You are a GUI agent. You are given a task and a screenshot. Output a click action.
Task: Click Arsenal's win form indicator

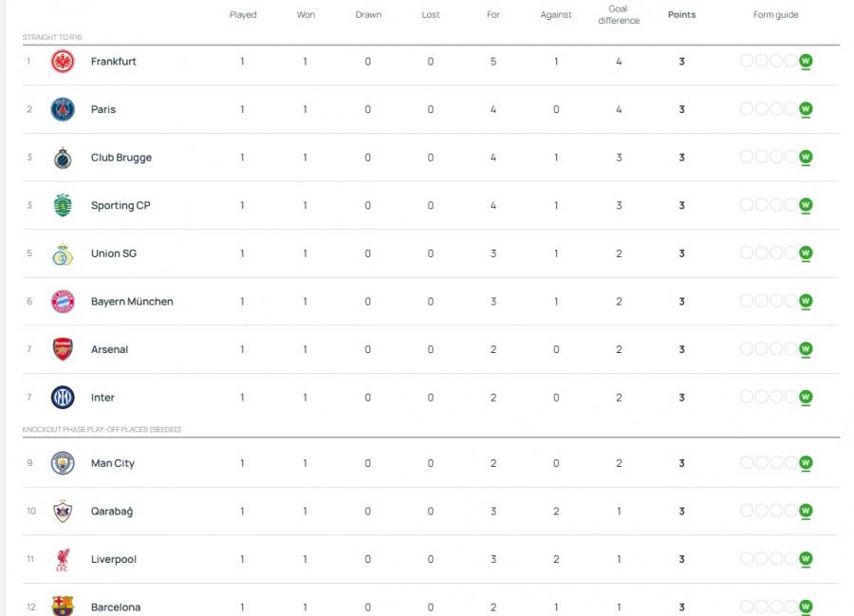(806, 349)
